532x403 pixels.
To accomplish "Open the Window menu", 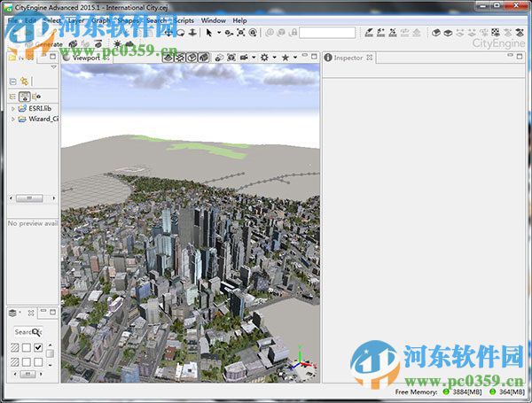I will coord(213,20).
